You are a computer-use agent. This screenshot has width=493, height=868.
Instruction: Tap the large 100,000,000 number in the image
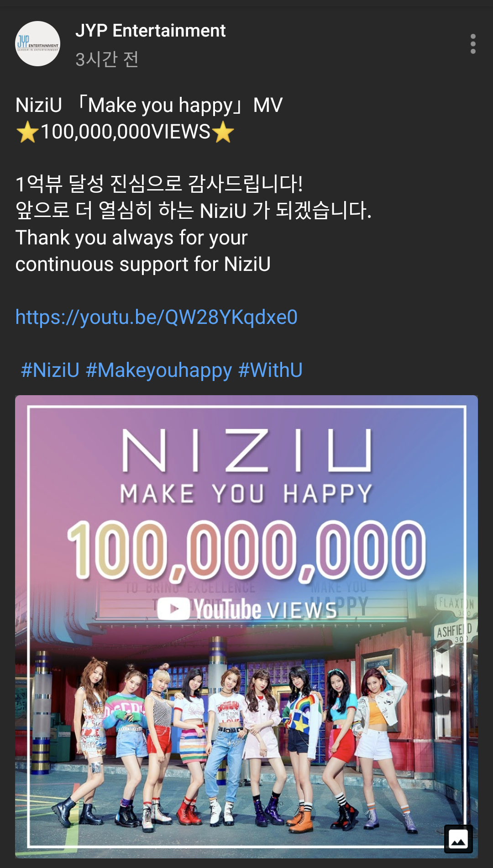(246, 550)
